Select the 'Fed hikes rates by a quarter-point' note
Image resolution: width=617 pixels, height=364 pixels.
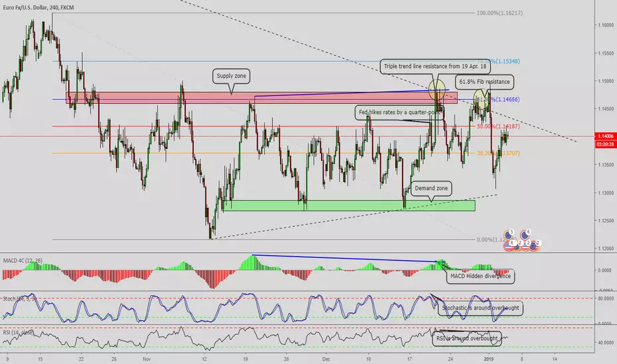399,112
